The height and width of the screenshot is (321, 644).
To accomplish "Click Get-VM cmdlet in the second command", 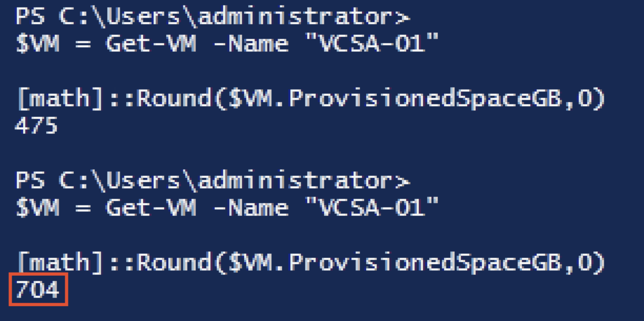I will [151, 207].
